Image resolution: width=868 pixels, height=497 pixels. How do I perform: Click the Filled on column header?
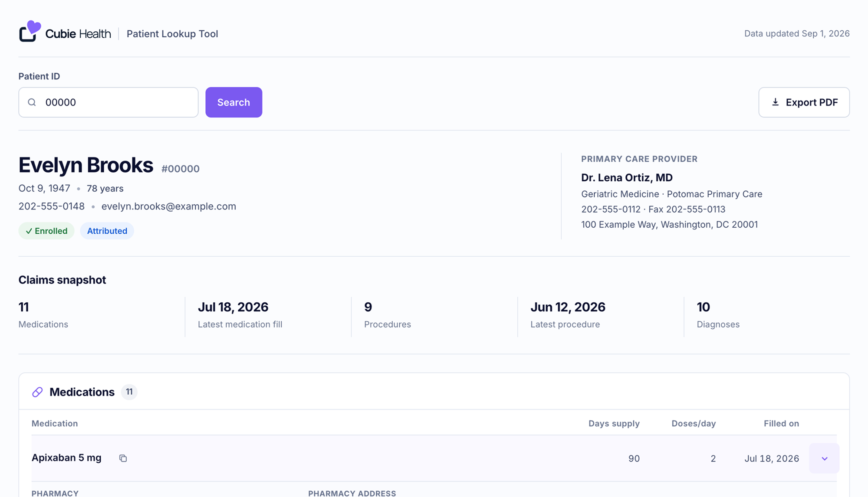[781, 424]
